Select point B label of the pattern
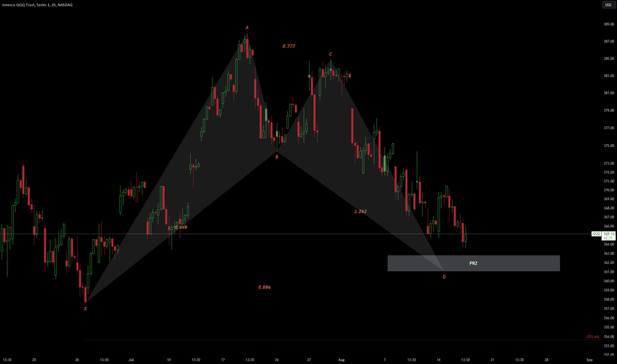Screen dimensions: 617x364 pyautogui.click(x=277, y=157)
